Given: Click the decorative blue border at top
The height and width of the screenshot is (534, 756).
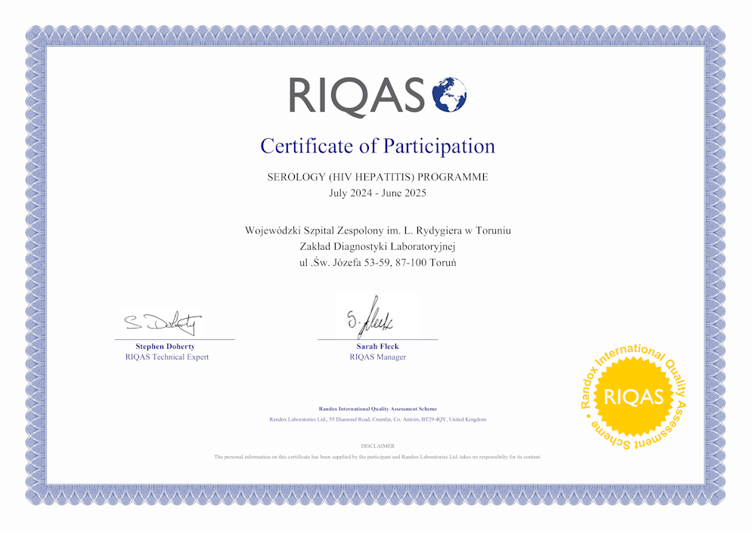Looking at the screenshot, I should click(x=377, y=33).
